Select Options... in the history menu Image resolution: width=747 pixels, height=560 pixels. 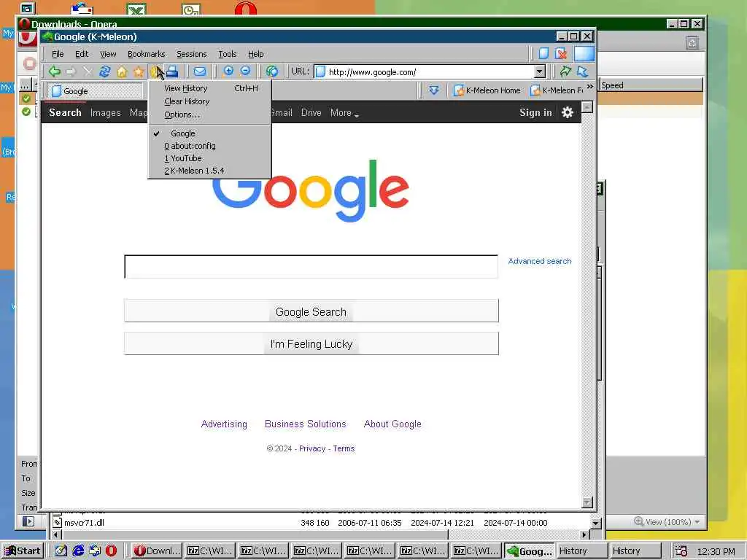pyautogui.click(x=209, y=114)
